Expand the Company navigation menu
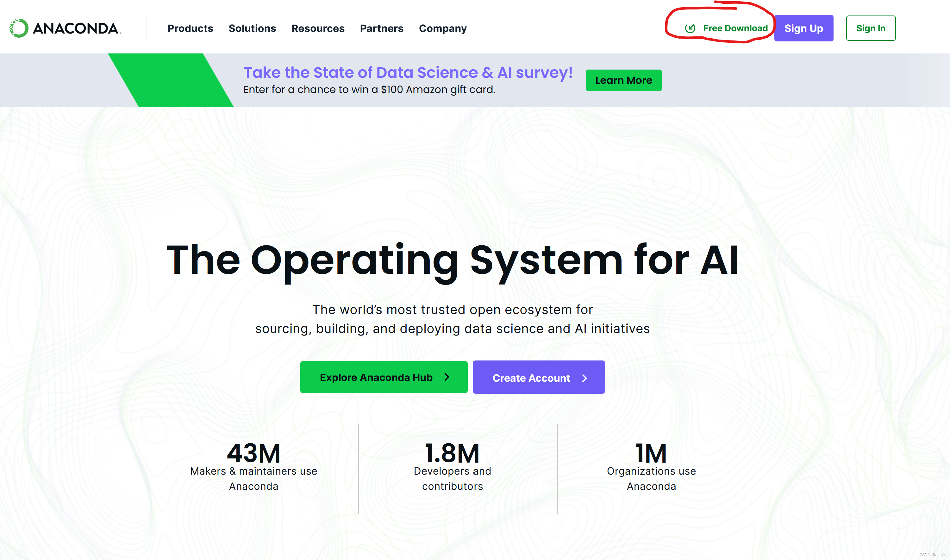This screenshot has width=950, height=560. tap(442, 28)
